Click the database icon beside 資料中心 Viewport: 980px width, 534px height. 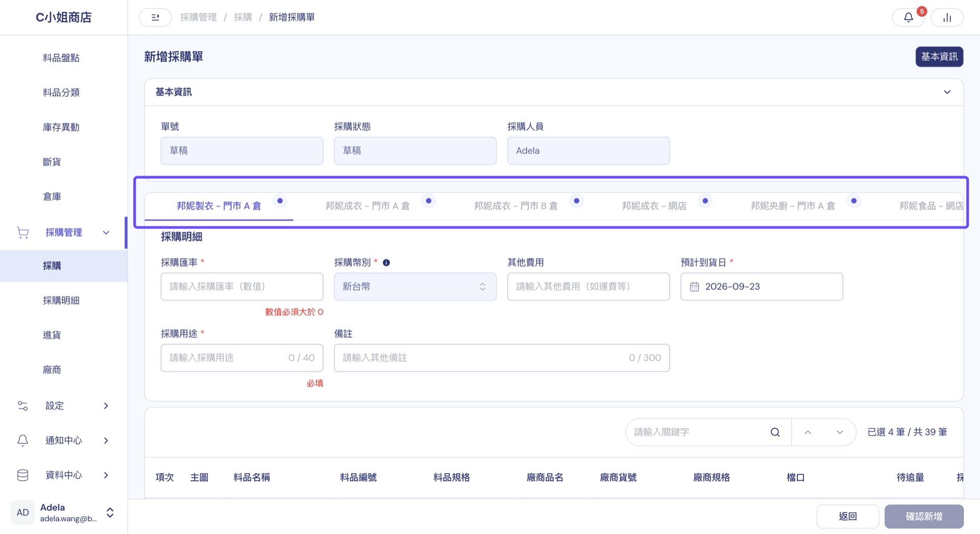[23, 475]
